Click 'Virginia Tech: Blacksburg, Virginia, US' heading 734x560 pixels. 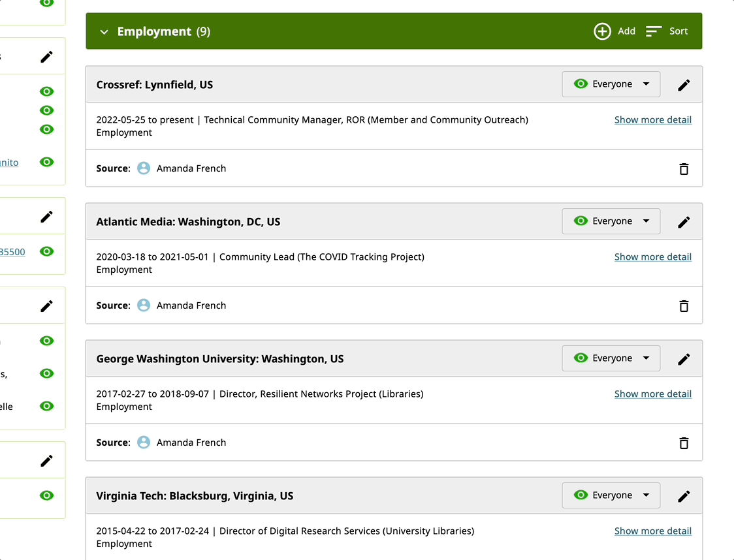pos(195,496)
